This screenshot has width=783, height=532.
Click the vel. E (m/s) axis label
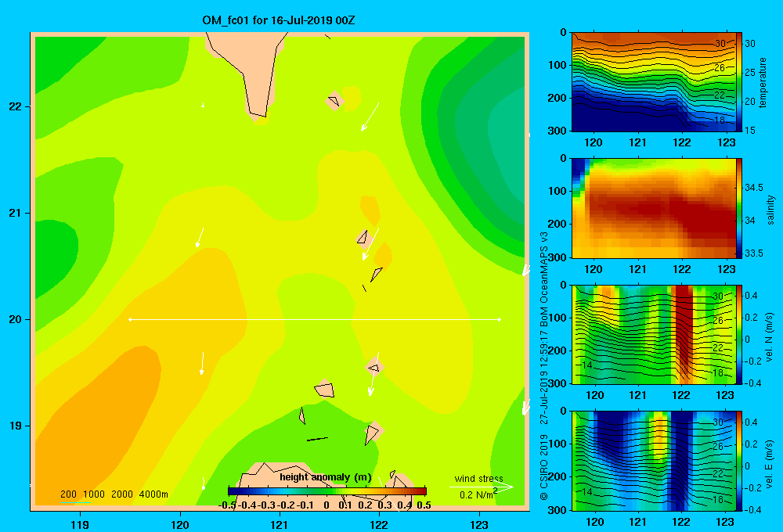pyautogui.click(x=770, y=463)
